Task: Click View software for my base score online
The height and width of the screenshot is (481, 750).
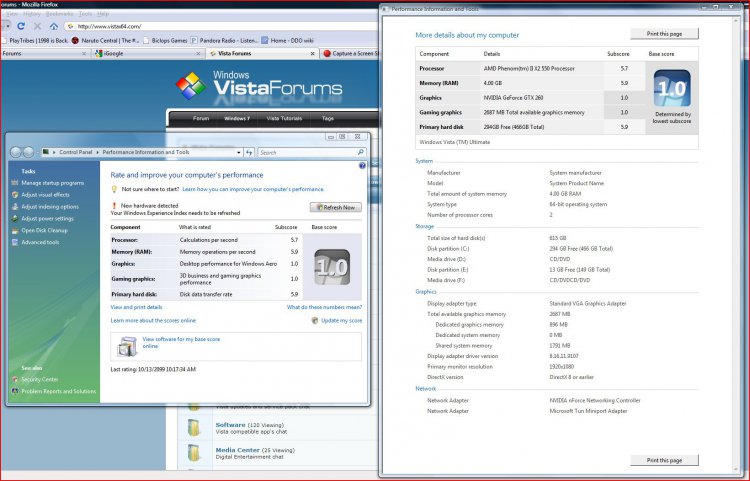Action: [x=181, y=342]
